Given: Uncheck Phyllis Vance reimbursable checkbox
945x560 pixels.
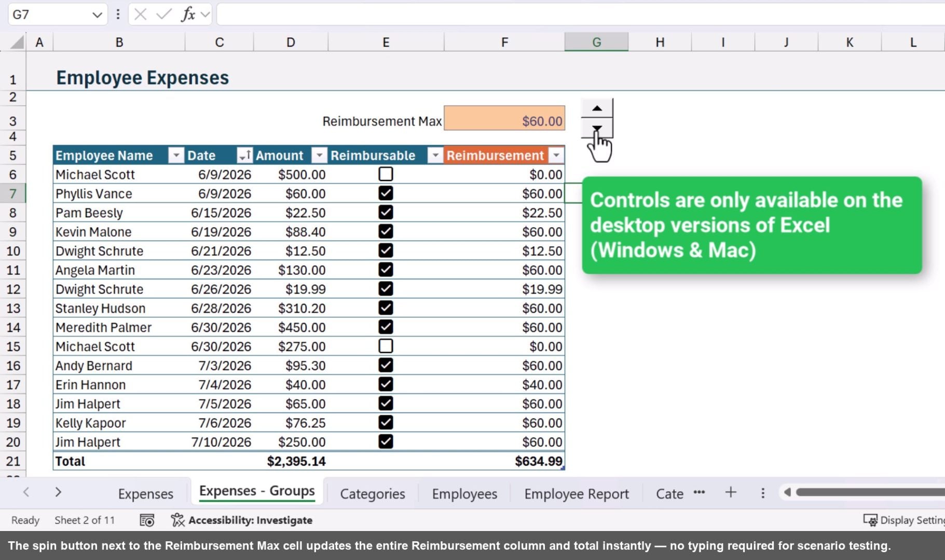Looking at the screenshot, I should pos(386,193).
